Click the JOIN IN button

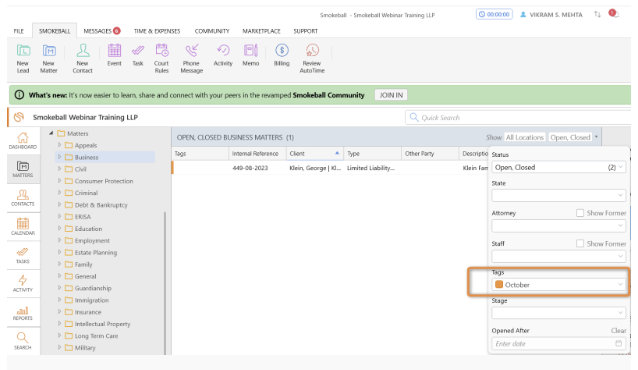point(391,95)
